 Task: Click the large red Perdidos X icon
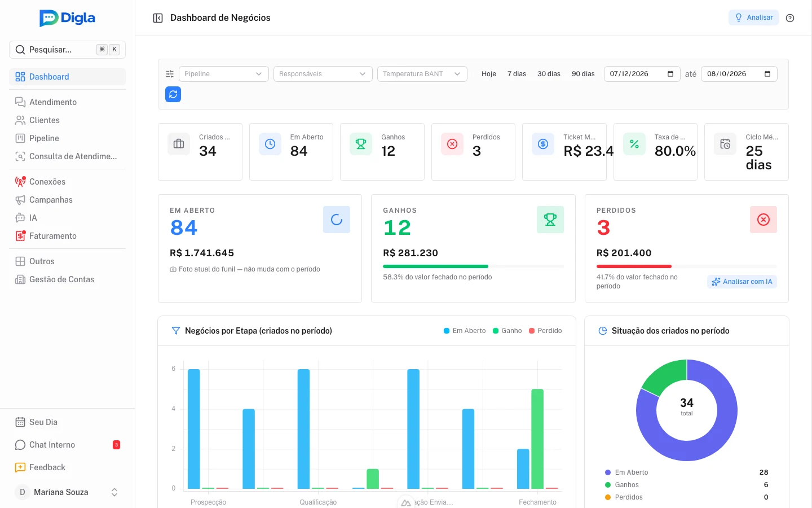pyautogui.click(x=764, y=220)
